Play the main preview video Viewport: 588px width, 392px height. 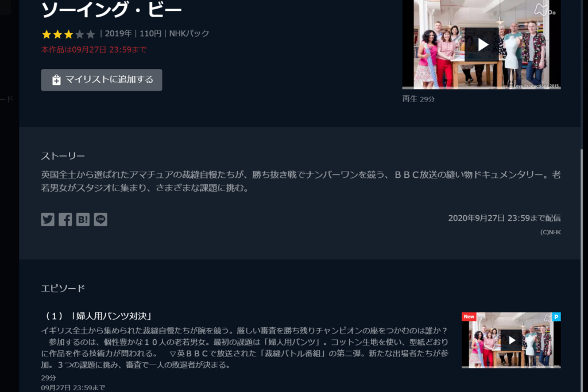(x=481, y=44)
